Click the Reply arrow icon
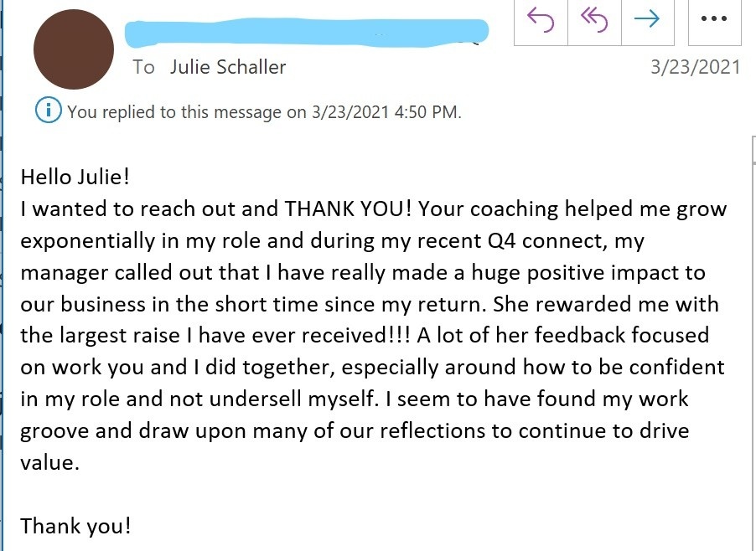 tap(541, 20)
